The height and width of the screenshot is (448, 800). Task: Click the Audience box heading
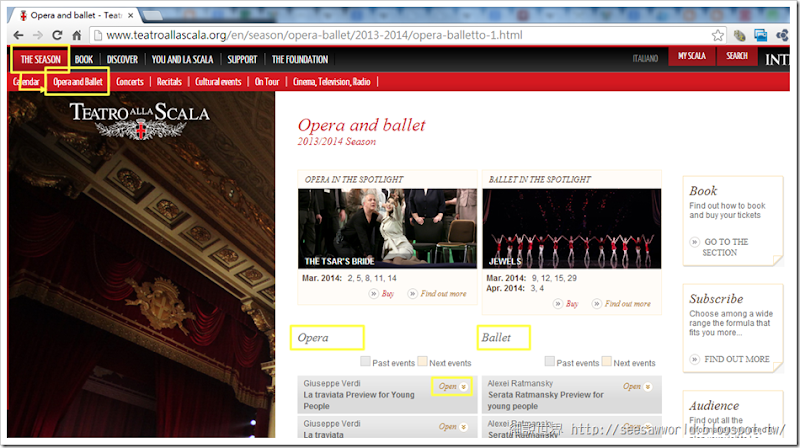(x=714, y=406)
